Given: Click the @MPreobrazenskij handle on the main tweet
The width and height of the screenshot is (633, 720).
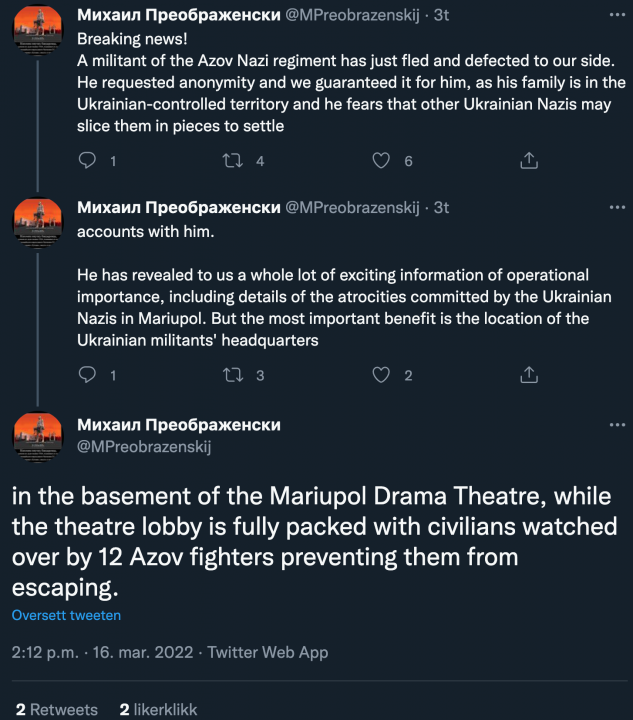Looking at the screenshot, I should click(x=144, y=447).
